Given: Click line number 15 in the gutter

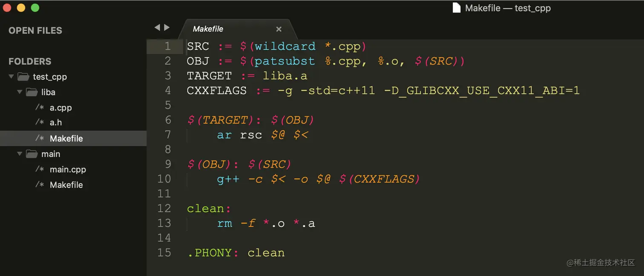Looking at the screenshot, I should point(164,253).
